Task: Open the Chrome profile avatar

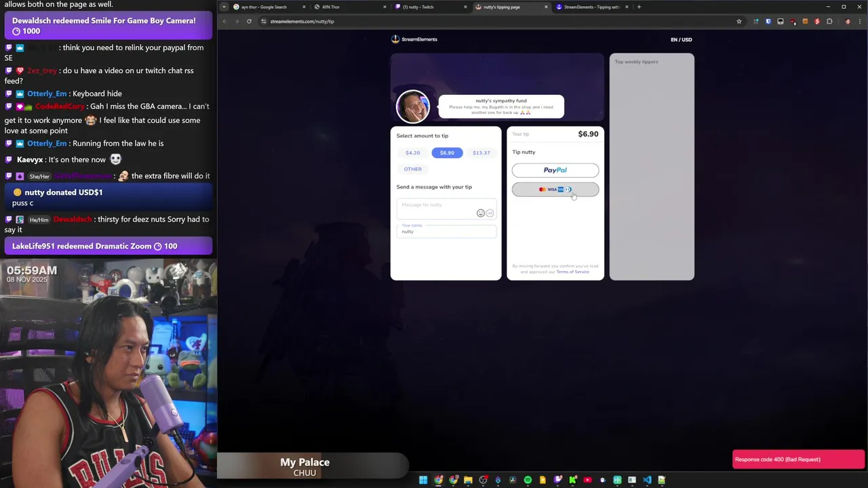Action: (848, 21)
